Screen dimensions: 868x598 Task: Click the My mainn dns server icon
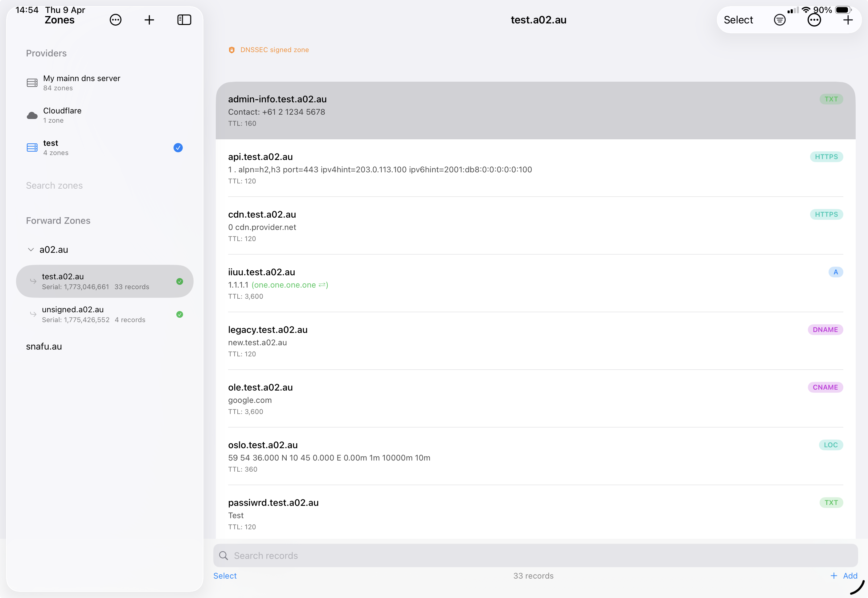32,83
